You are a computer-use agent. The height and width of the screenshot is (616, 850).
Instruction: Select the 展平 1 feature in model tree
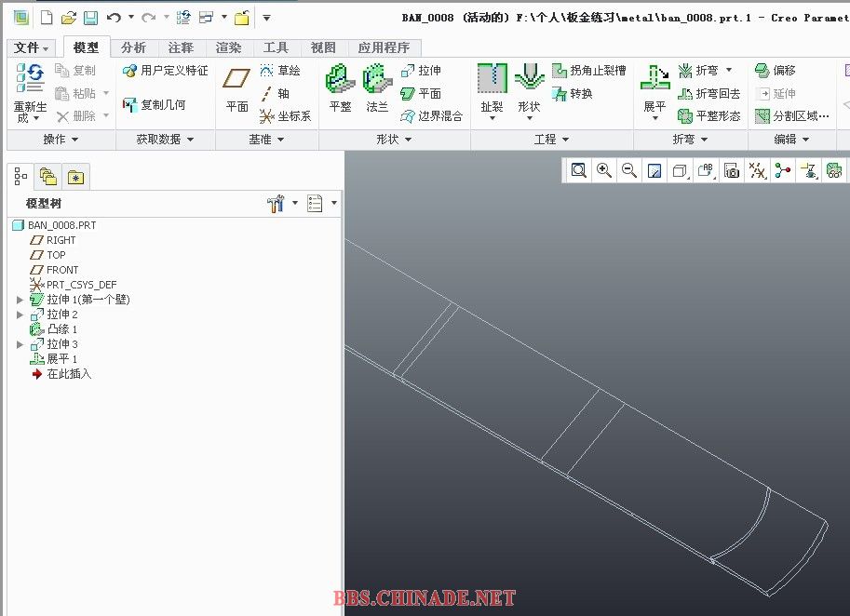tap(61, 359)
